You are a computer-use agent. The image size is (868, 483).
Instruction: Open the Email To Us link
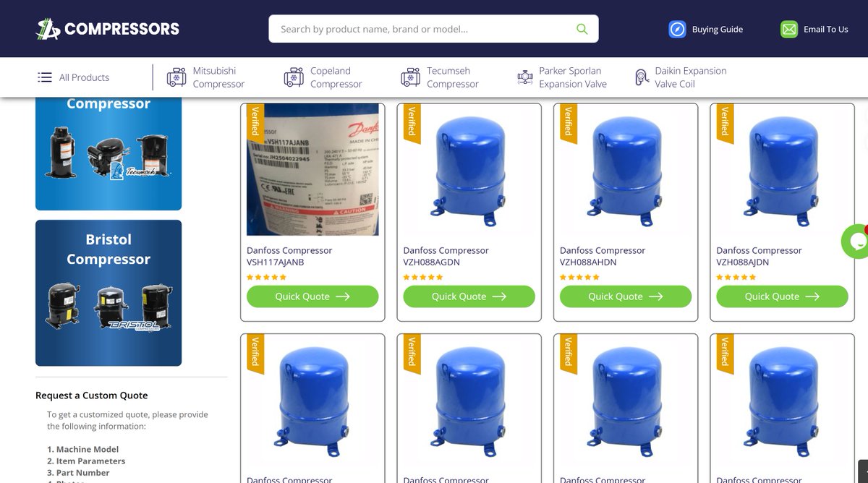click(x=825, y=30)
